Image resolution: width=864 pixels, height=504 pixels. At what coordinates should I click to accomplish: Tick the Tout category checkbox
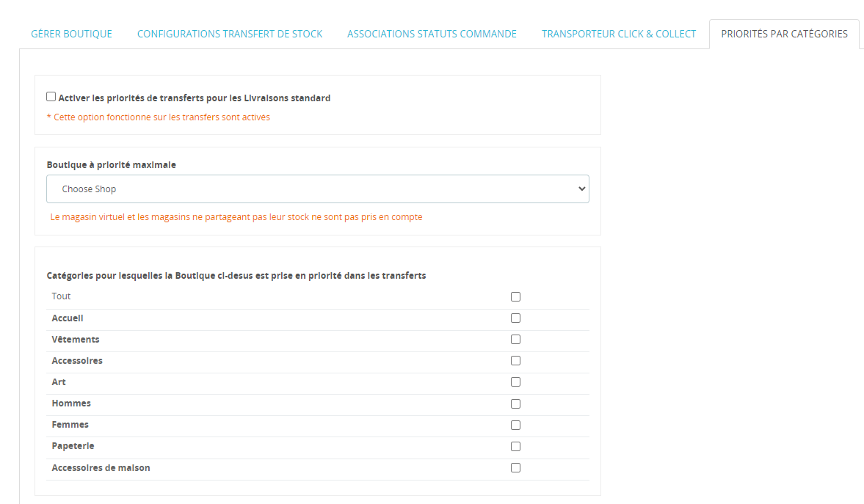pos(516,297)
